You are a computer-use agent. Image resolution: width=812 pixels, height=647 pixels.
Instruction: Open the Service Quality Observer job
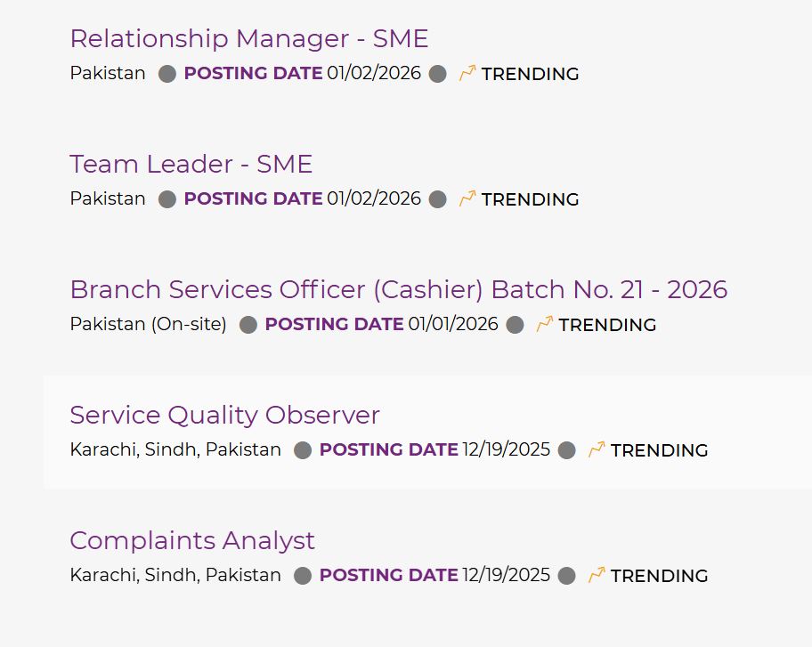point(224,416)
